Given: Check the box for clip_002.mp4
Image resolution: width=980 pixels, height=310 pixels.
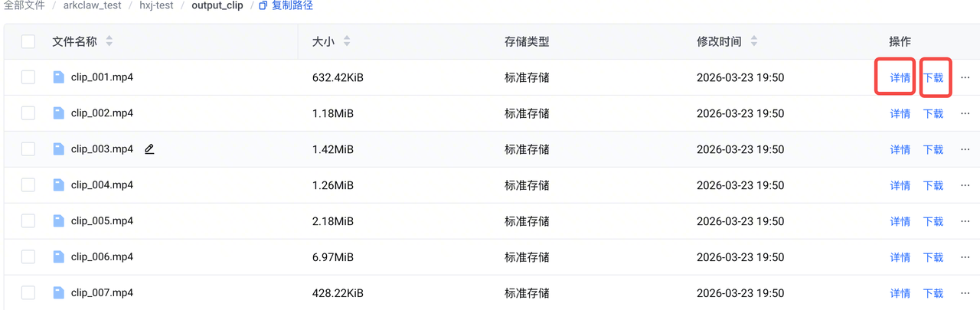Looking at the screenshot, I should (28, 113).
